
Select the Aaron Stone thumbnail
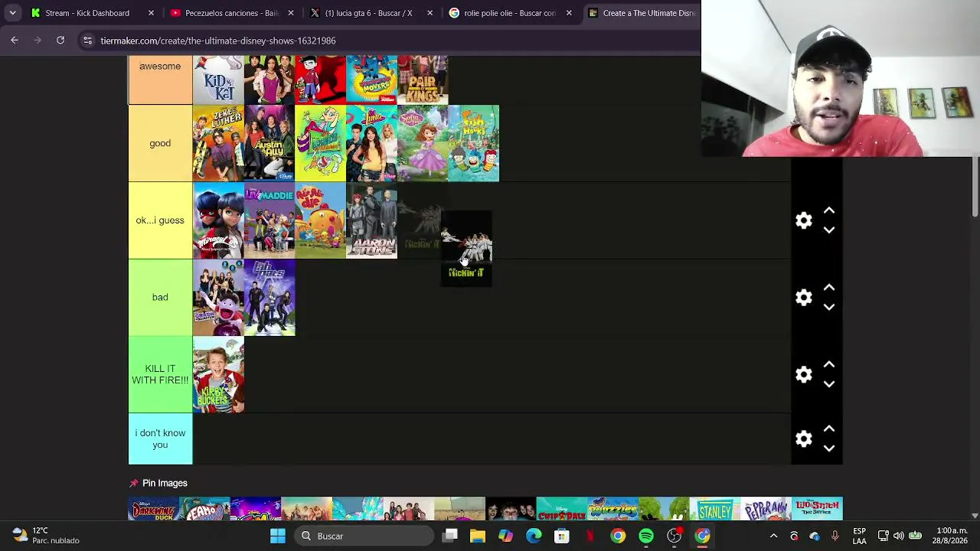371,220
